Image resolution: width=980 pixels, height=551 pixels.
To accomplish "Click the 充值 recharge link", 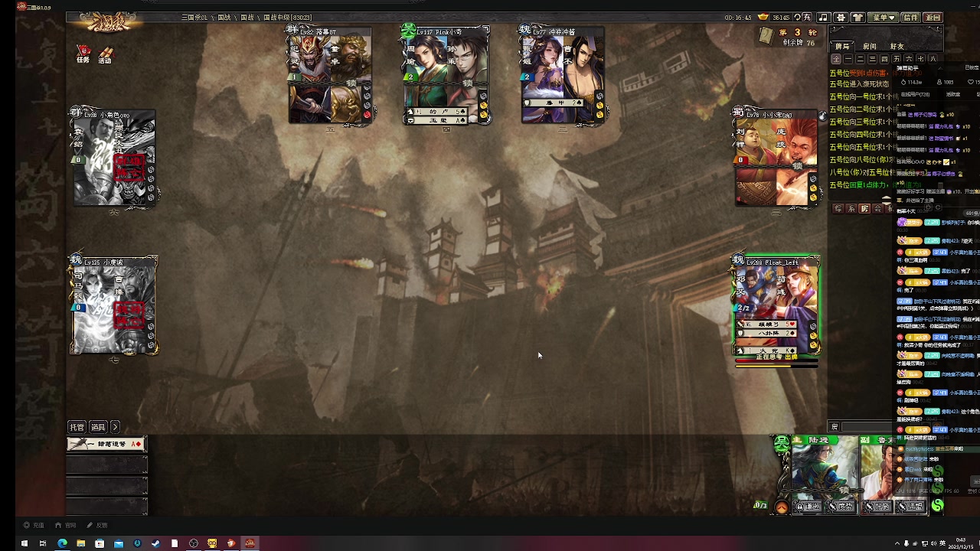I will pyautogui.click(x=34, y=525).
